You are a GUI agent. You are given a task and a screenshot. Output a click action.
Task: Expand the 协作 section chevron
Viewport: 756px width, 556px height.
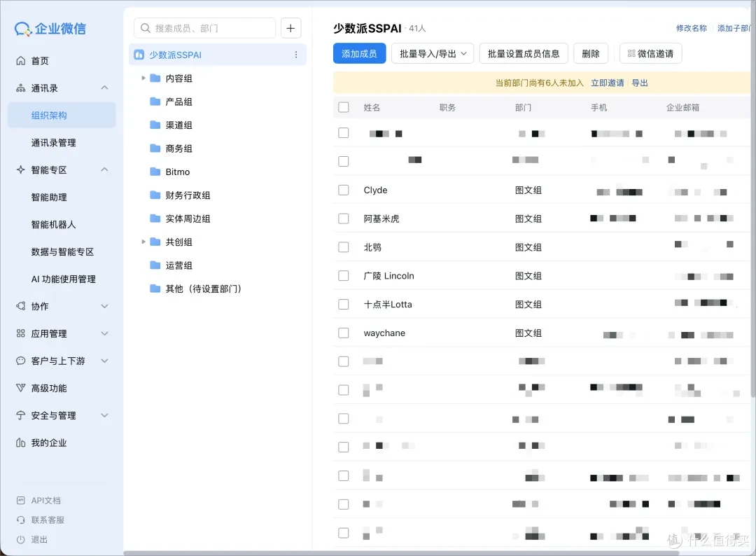[x=104, y=306]
